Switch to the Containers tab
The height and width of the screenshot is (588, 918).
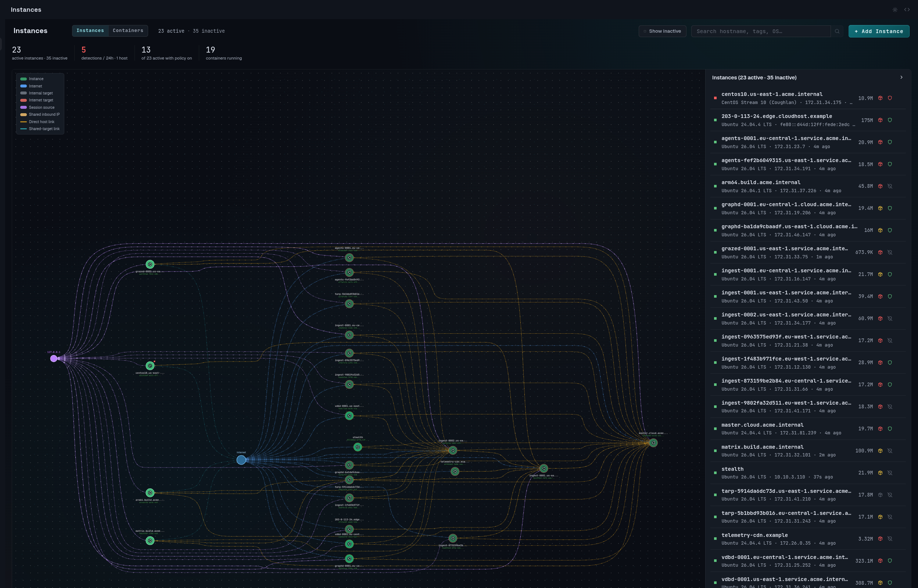tap(128, 31)
